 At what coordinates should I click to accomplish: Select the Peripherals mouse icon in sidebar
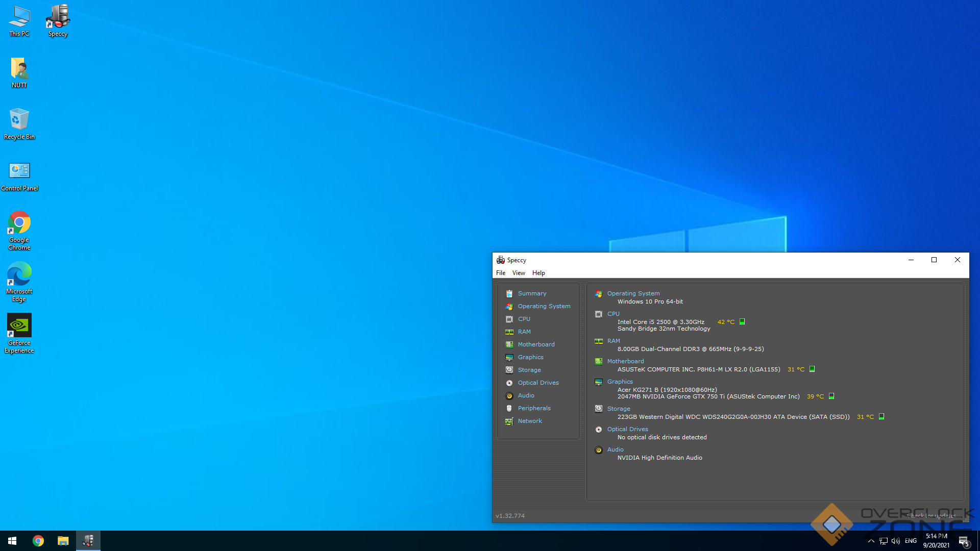[x=509, y=408]
